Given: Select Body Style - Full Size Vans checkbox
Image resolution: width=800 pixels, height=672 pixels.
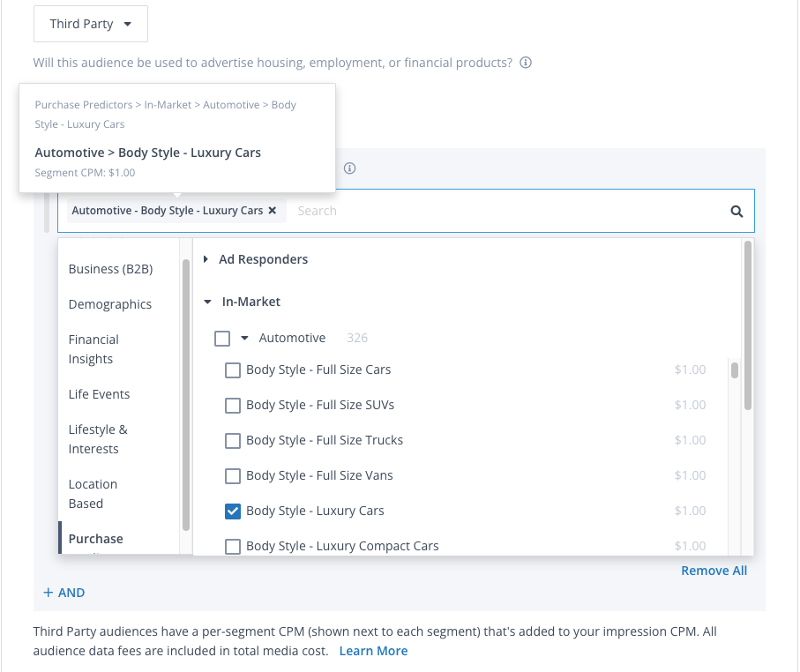Looking at the screenshot, I should point(233,476).
